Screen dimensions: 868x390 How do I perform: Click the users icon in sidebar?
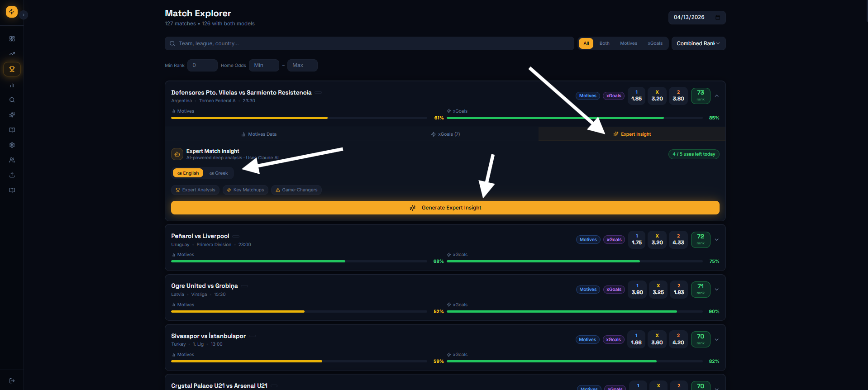(12, 160)
